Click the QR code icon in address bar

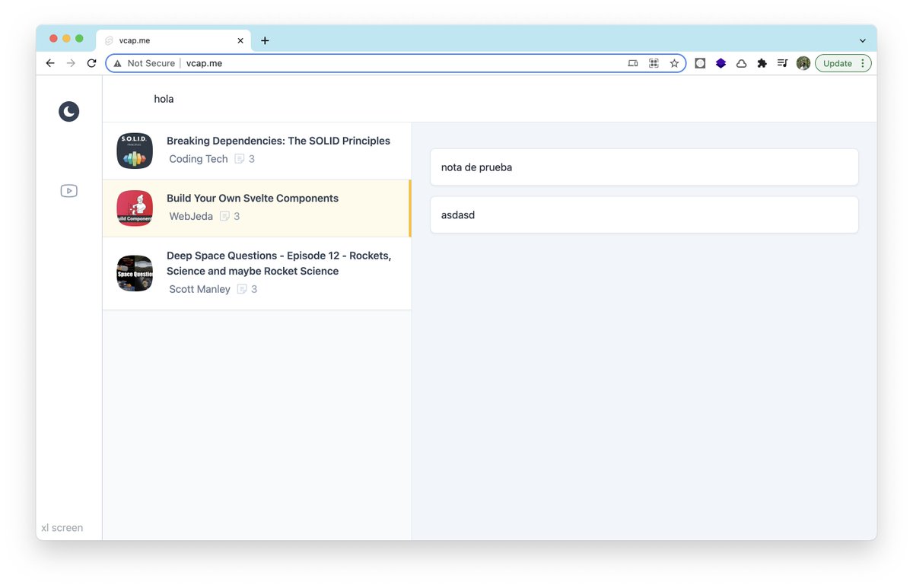click(x=654, y=63)
